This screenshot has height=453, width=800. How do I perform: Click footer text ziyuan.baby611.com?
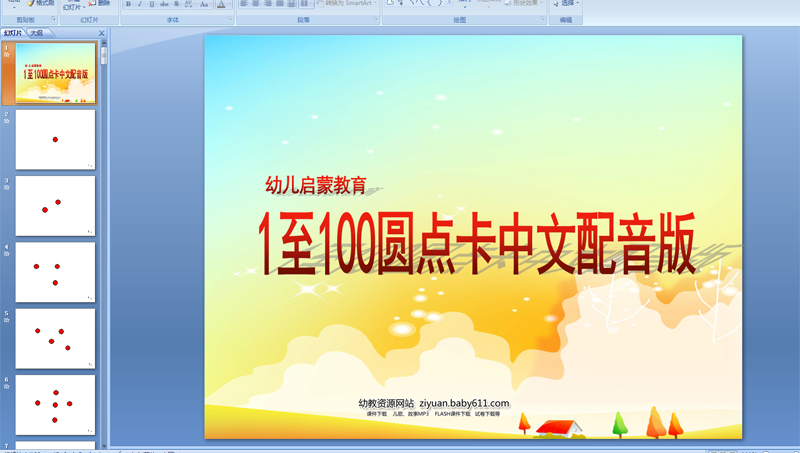(x=464, y=403)
